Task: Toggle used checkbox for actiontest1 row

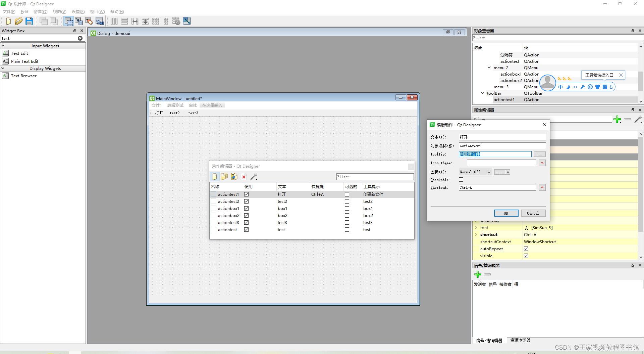Action: coord(247,194)
